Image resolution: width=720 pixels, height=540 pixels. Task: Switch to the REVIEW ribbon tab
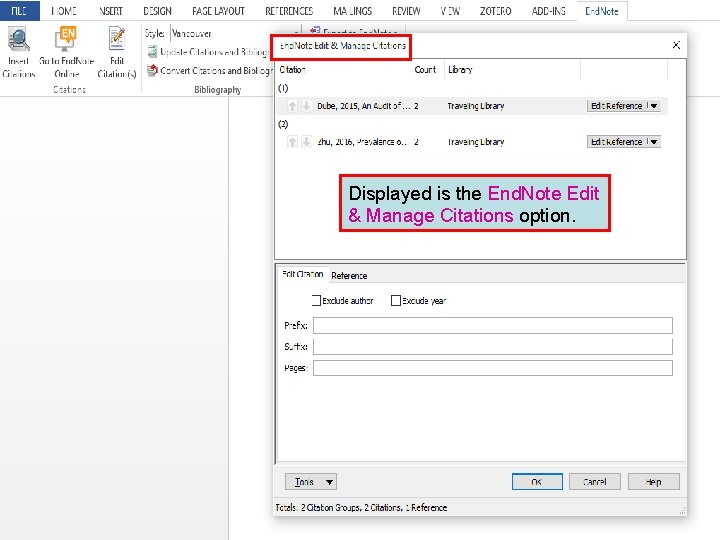(406, 11)
